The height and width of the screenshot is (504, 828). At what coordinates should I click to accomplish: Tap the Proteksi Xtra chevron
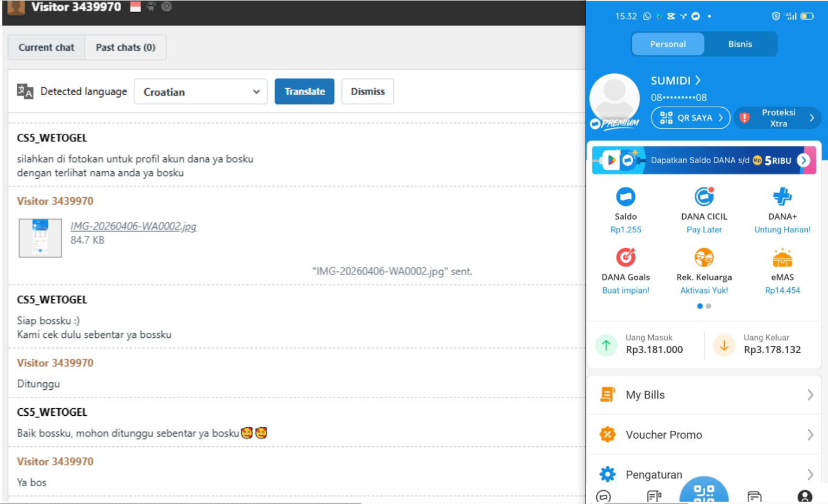coord(812,118)
